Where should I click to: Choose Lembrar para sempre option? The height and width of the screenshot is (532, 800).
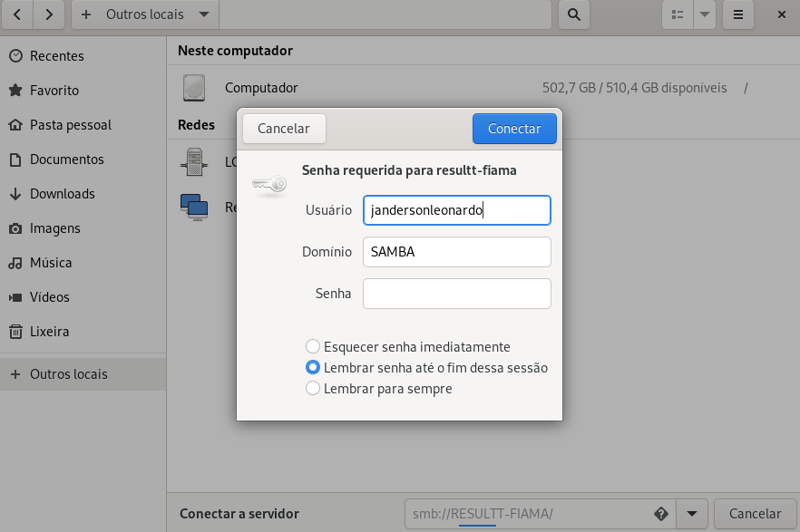click(313, 389)
